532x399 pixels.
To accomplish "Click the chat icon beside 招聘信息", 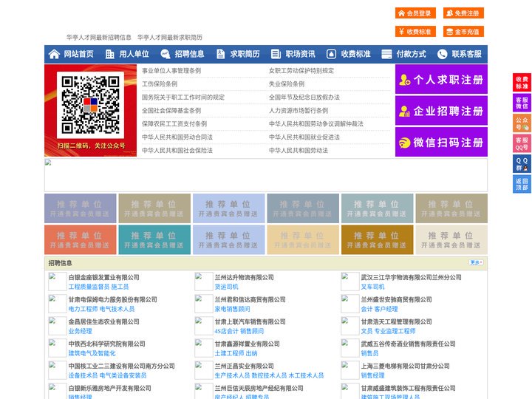I will 166,54.
